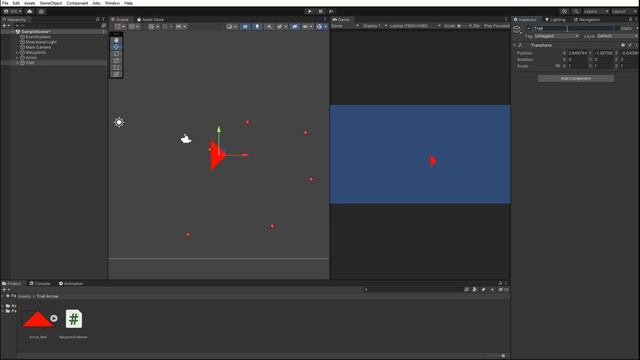Adjust the Game view Scale slider
Image resolution: width=640 pixels, height=360 pixels.
(x=462, y=26)
